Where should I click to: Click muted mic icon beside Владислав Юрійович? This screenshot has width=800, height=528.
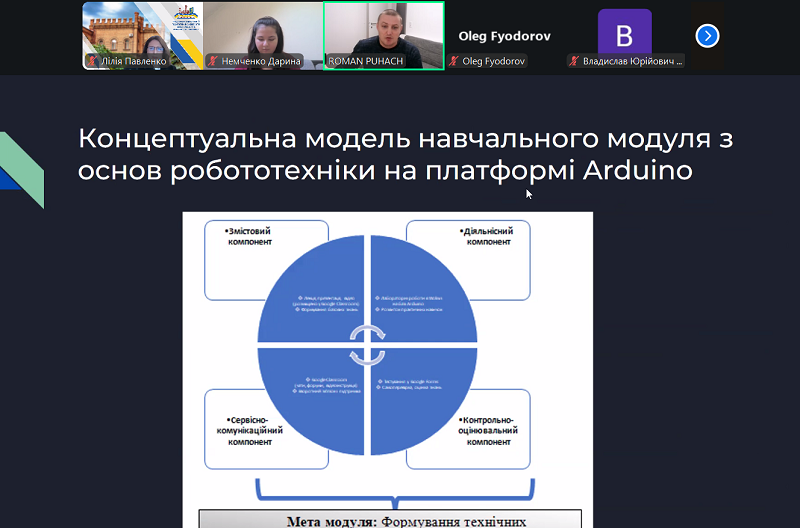(x=573, y=61)
